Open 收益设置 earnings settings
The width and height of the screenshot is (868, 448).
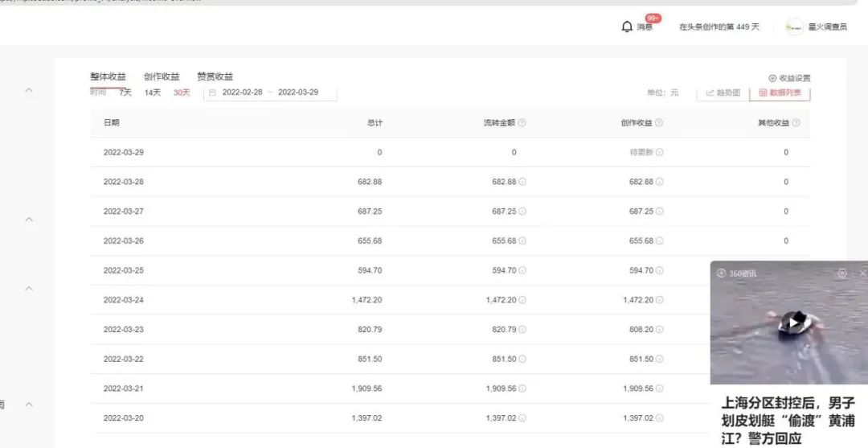click(x=789, y=78)
